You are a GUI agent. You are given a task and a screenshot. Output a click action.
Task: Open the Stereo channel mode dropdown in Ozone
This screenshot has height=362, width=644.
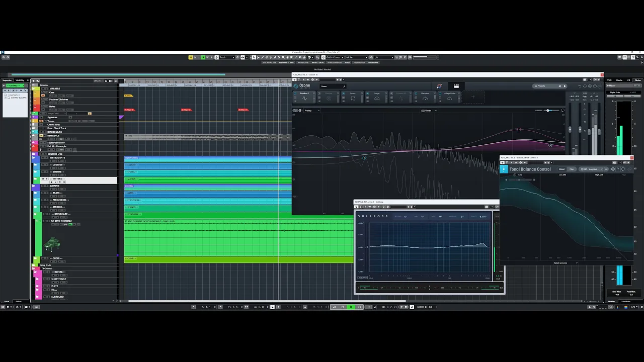[429, 111]
